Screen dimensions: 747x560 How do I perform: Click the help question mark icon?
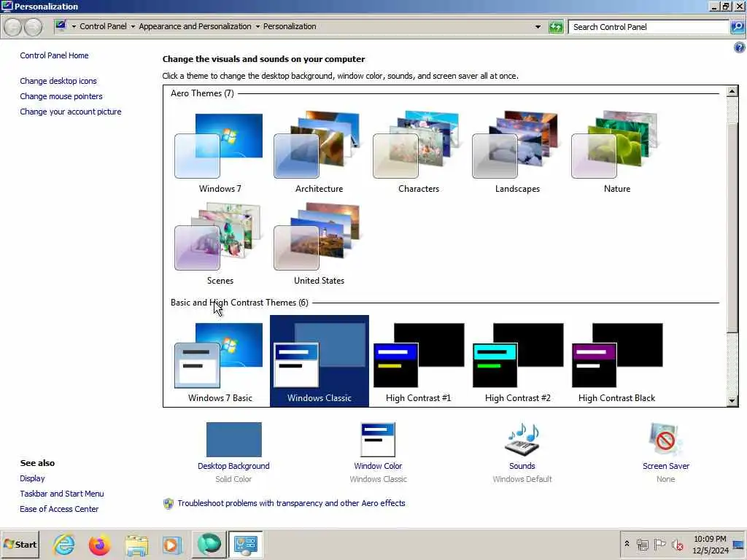(739, 47)
